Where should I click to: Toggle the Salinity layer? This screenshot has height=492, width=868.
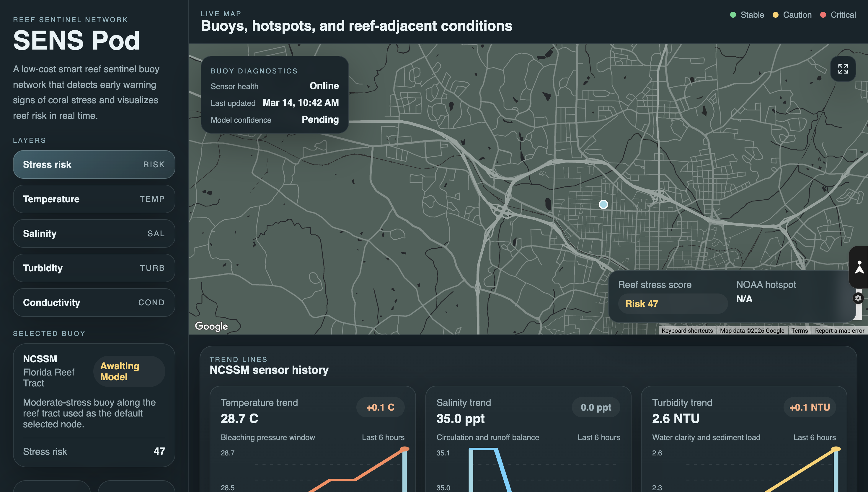pos(94,234)
